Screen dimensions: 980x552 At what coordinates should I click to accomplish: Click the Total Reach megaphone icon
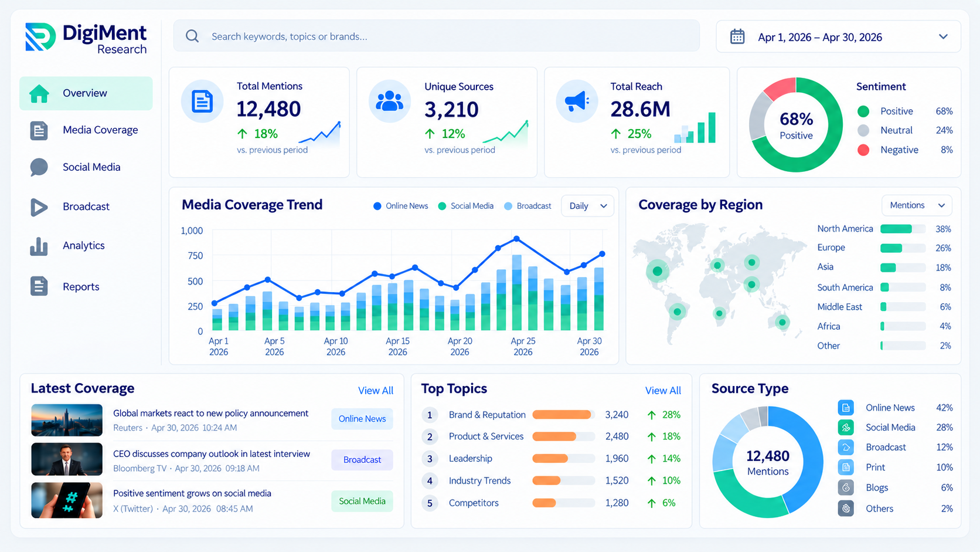[x=577, y=101]
